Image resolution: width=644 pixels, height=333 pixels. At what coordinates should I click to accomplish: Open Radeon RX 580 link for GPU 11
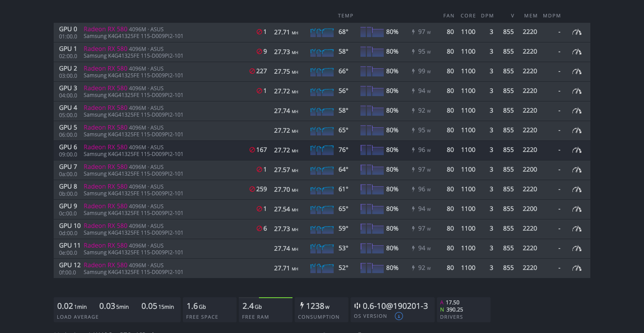click(106, 245)
